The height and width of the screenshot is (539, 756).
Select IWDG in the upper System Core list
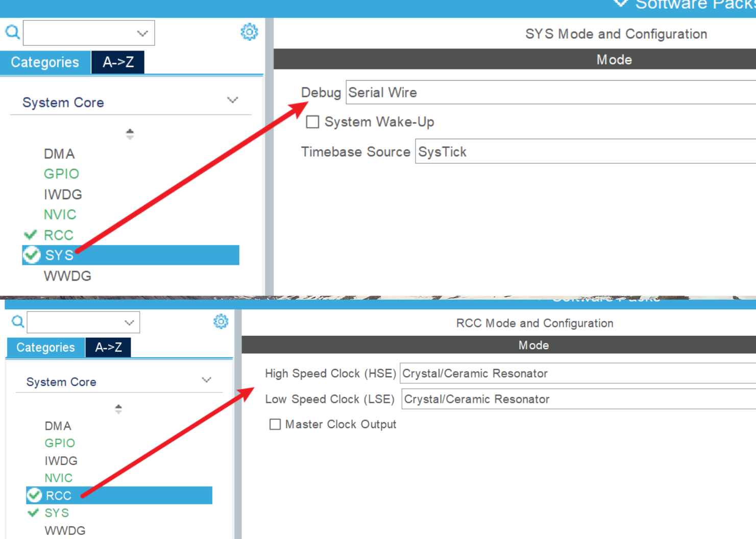[63, 194]
